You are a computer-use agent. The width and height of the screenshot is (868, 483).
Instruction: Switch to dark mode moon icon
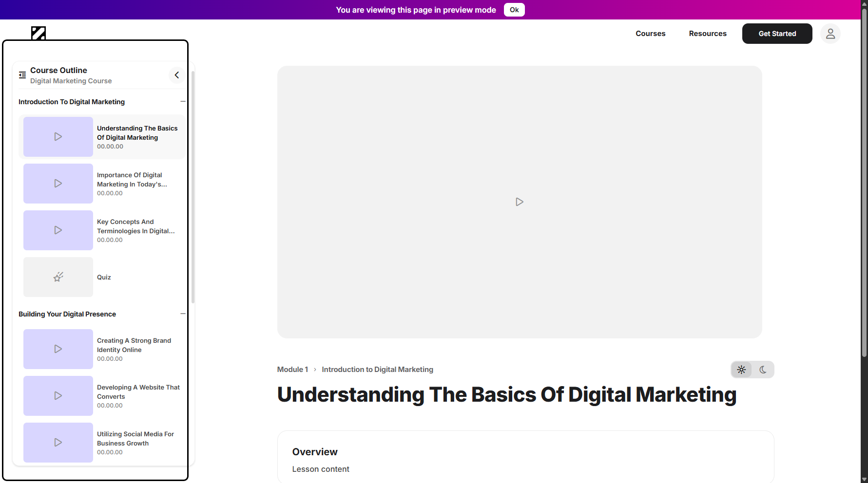[x=763, y=370]
